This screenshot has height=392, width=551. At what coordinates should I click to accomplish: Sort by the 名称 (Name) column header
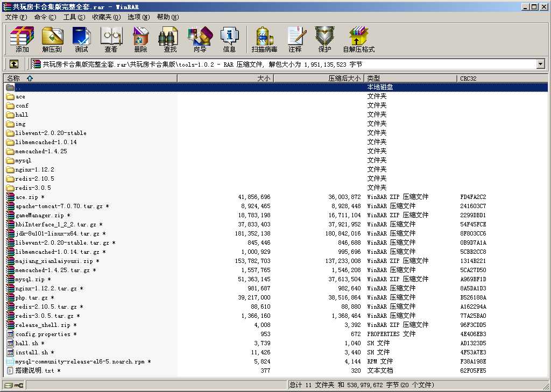click(90, 79)
